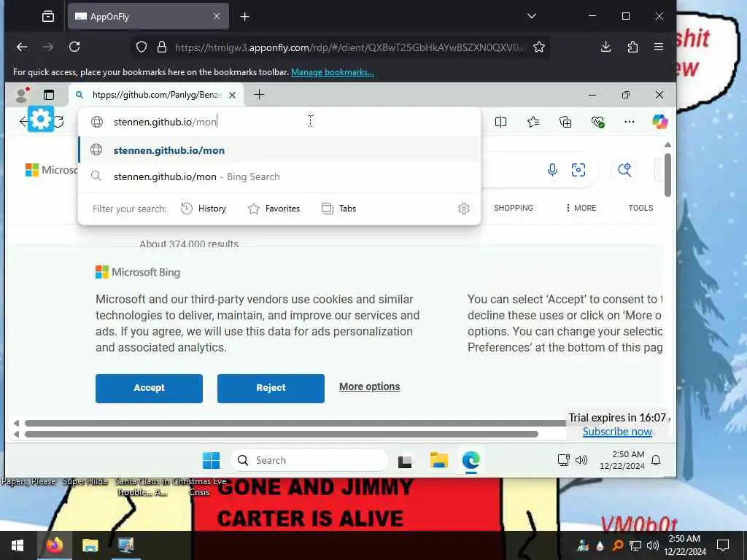The width and height of the screenshot is (747, 560).
Task: Open address bar search settings gear
Action: pyautogui.click(x=463, y=209)
